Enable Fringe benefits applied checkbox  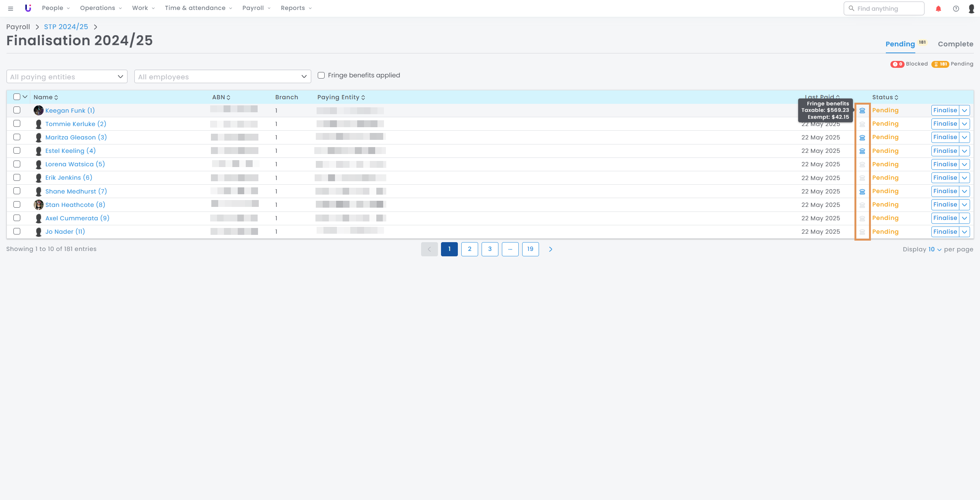pos(321,75)
